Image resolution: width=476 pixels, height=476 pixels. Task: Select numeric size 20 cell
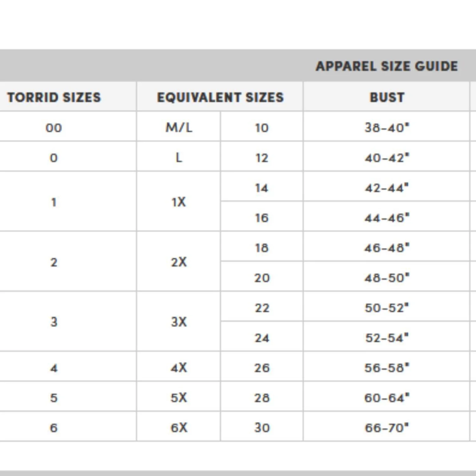262,278
